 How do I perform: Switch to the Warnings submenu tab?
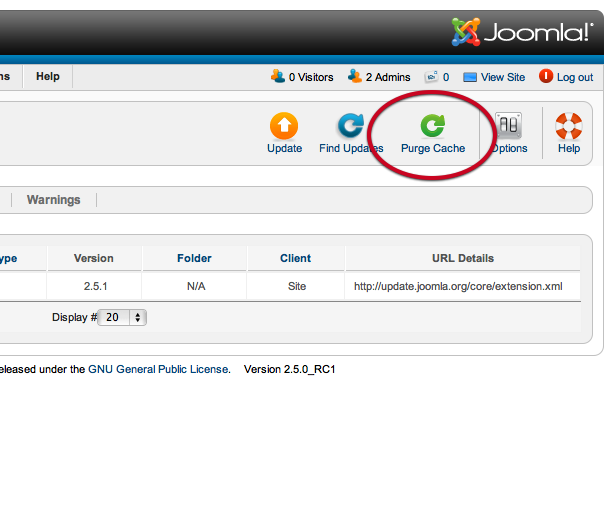coord(53,200)
